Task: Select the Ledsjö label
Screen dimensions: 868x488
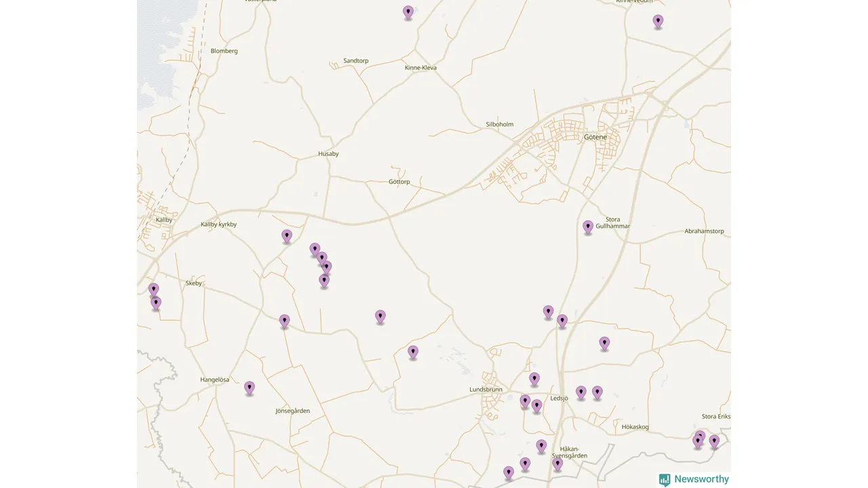Action: coord(559,398)
